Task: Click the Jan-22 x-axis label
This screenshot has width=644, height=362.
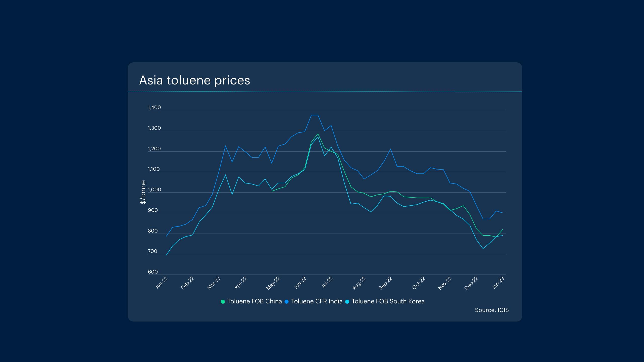Action: click(162, 283)
